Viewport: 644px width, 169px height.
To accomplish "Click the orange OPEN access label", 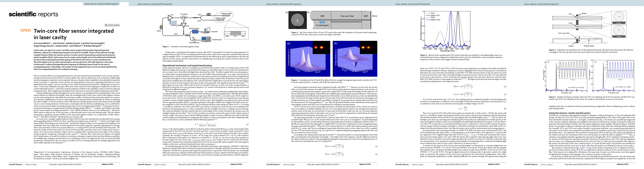I will tap(26, 30).
